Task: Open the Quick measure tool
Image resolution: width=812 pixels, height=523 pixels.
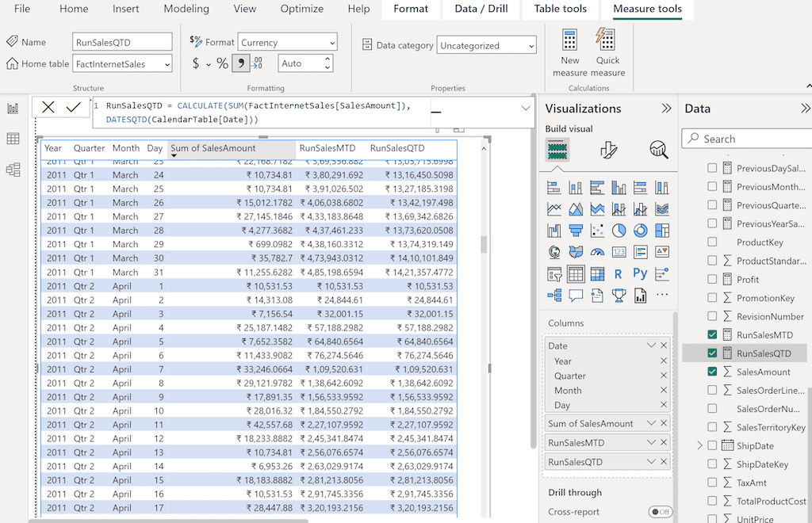Action: click(x=607, y=49)
